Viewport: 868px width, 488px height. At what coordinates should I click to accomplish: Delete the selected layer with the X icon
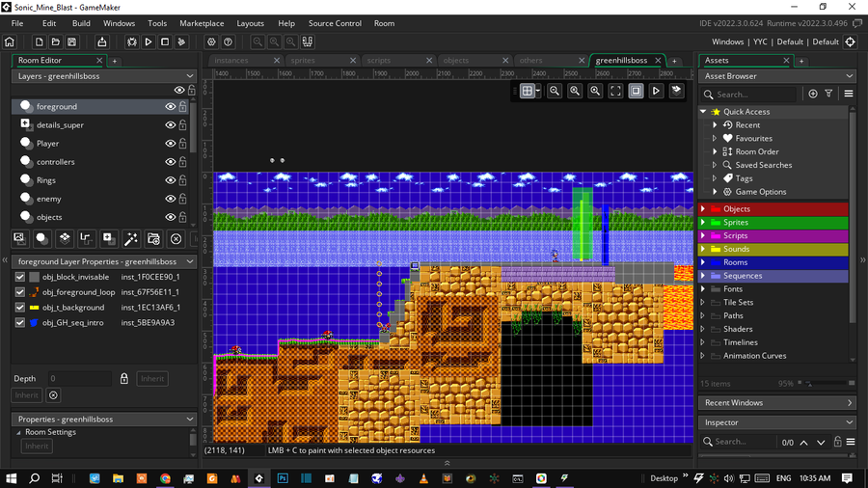[x=176, y=239]
